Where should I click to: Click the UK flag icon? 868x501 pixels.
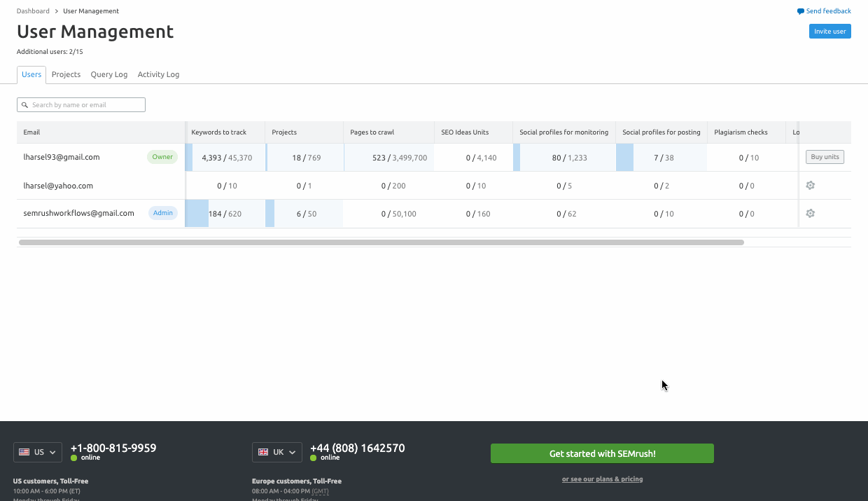(263, 452)
